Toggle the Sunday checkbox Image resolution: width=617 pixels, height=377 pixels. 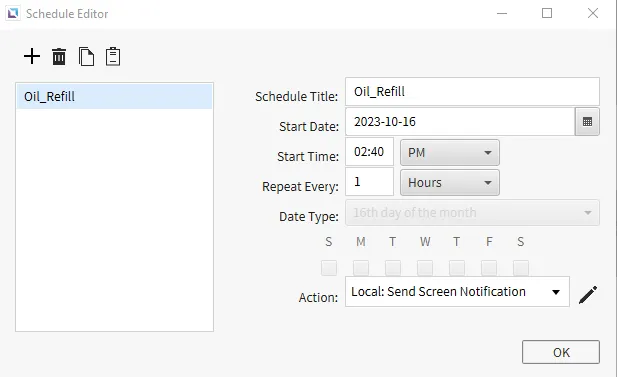pyautogui.click(x=329, y=268)
